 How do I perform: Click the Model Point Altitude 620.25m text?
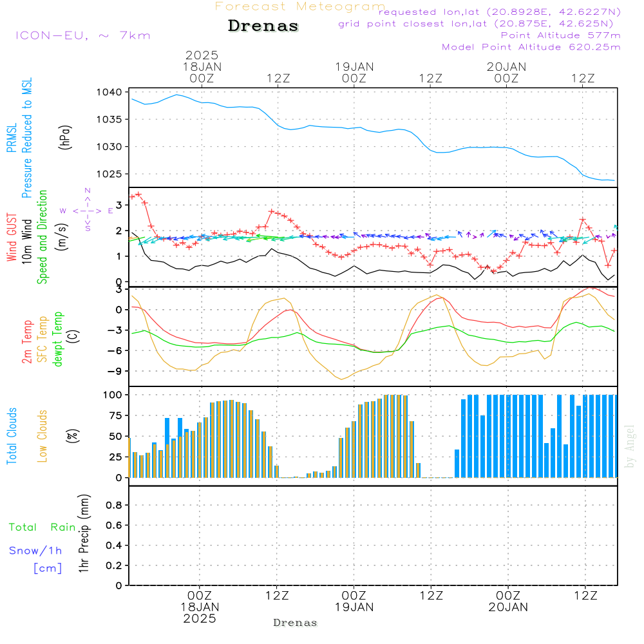[531, 47]
